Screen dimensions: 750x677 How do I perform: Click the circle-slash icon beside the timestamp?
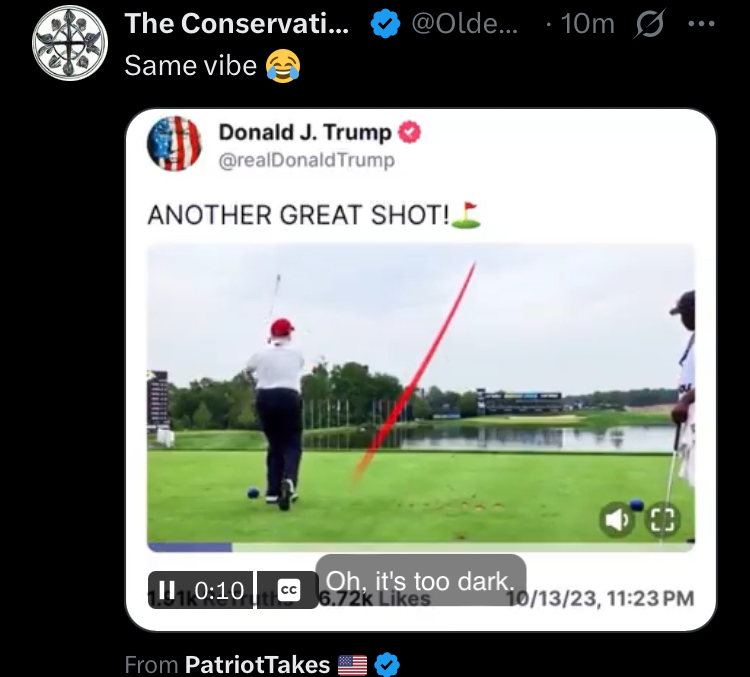[647, 24]
